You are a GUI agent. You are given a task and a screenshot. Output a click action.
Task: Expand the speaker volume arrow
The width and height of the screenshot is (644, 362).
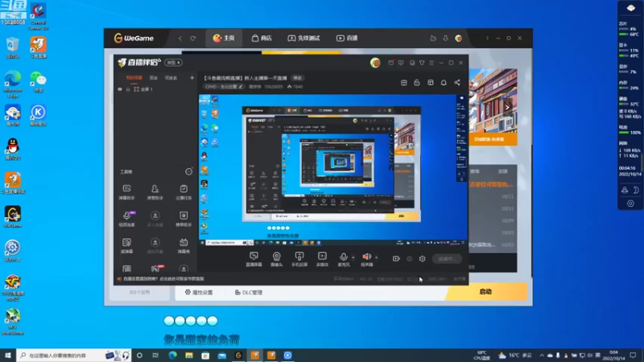[x=376, y=257]
